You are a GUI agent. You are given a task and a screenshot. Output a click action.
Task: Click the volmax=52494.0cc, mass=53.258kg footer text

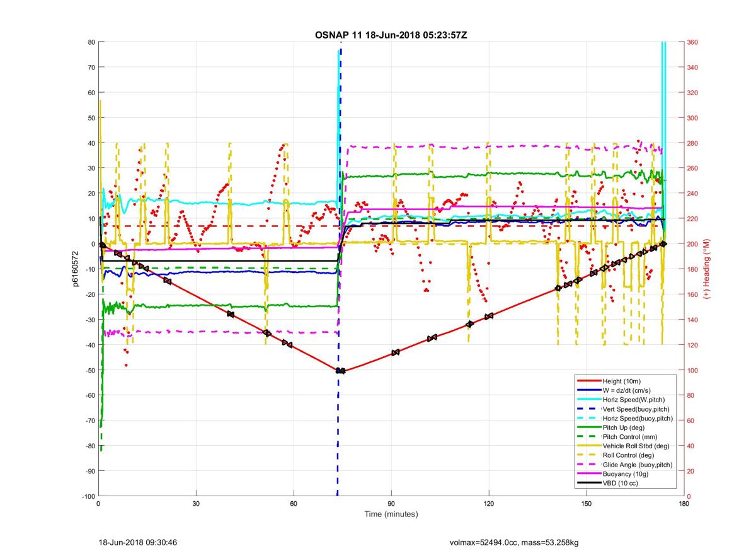click(x=513, y=542)
